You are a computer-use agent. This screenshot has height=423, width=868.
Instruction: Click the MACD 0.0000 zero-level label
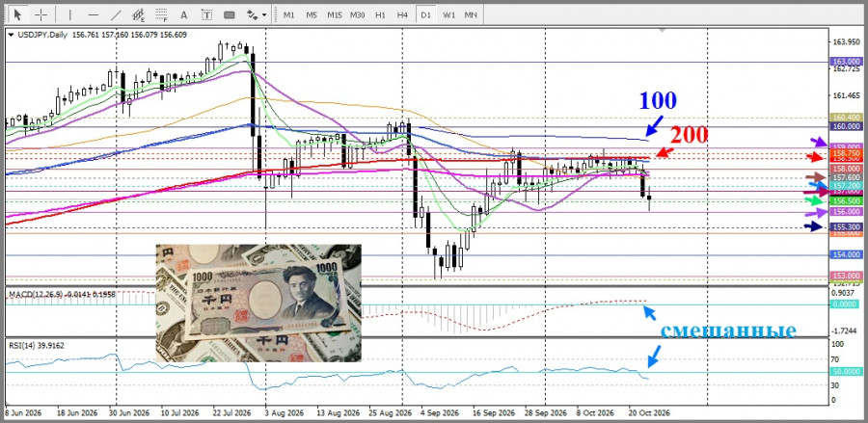pyautogui.click(x=846, y=304)
